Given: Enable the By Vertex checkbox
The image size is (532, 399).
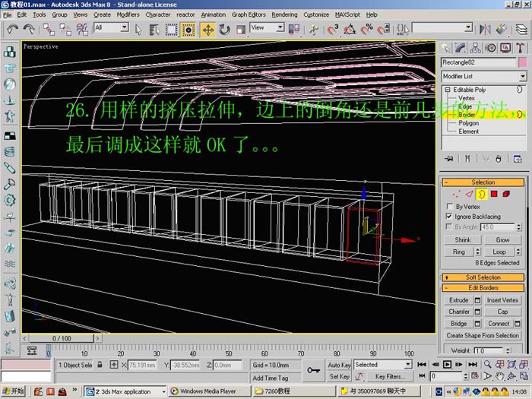Looking at the screenshot, I should (450, 207).
